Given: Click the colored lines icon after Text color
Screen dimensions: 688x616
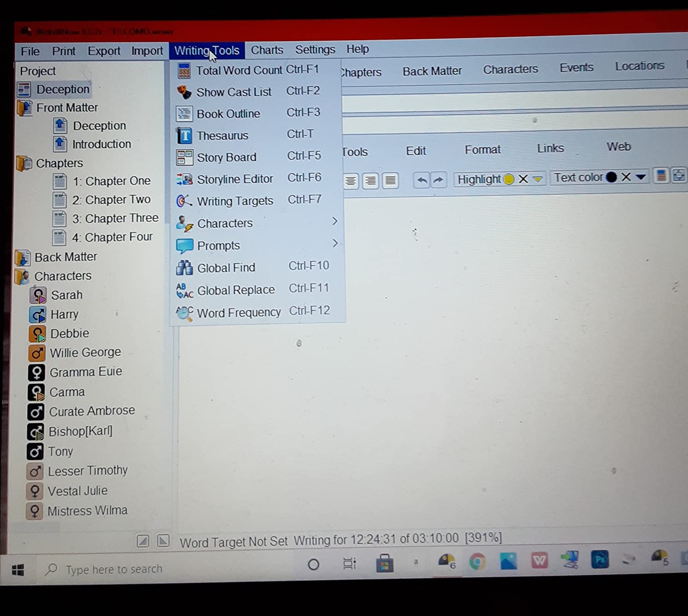Looking at the screenshot, I should point(661,175).
